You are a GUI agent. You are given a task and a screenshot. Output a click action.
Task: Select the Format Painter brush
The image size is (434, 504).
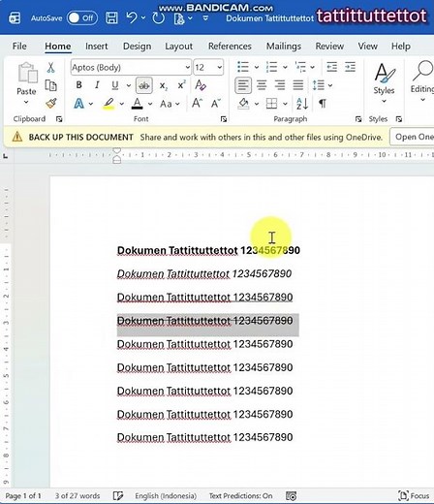[51, 104]
